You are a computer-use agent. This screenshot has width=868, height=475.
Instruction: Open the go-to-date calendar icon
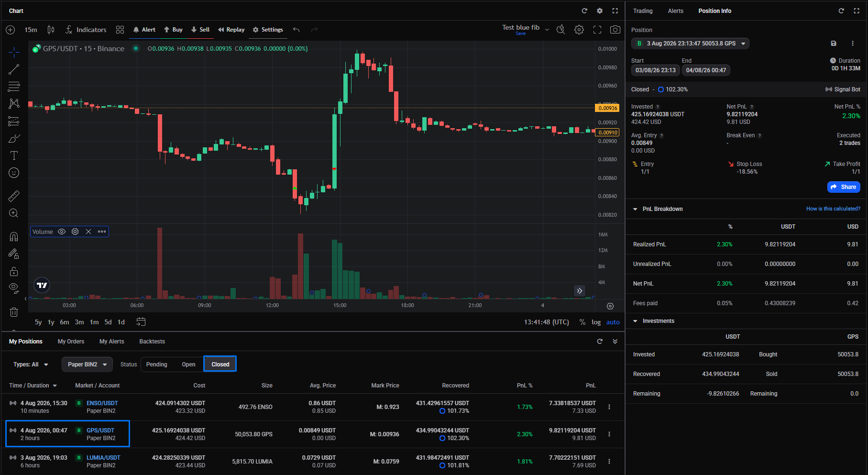tap(141, 322)
